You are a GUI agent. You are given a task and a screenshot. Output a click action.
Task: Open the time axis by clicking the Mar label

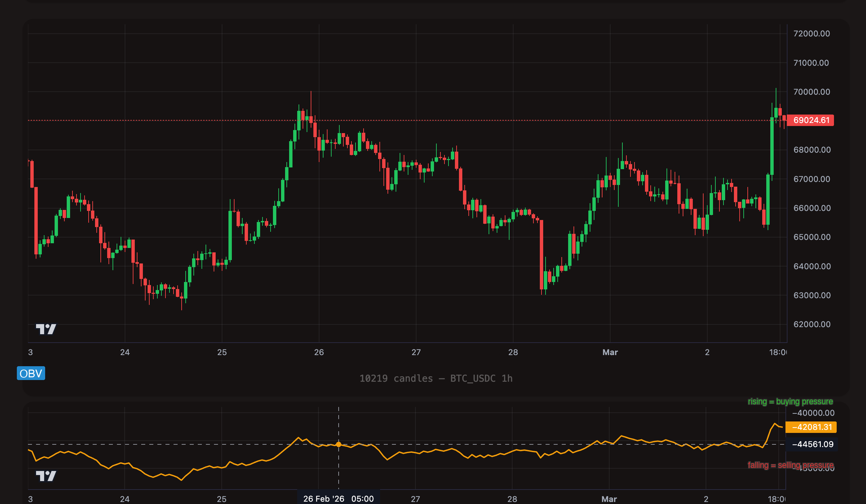(x=610, y=352)
